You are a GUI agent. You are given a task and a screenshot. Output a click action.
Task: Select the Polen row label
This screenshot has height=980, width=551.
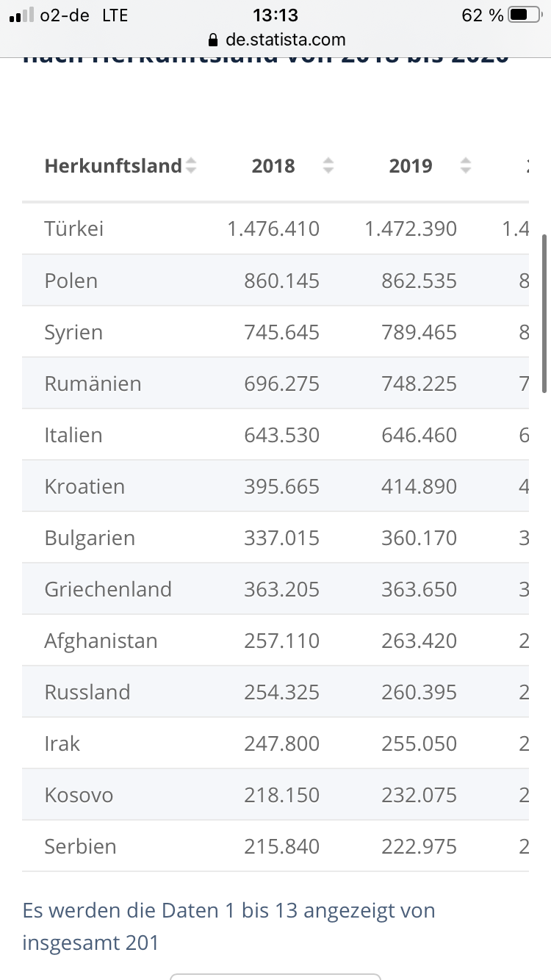(x=71, y=281)
